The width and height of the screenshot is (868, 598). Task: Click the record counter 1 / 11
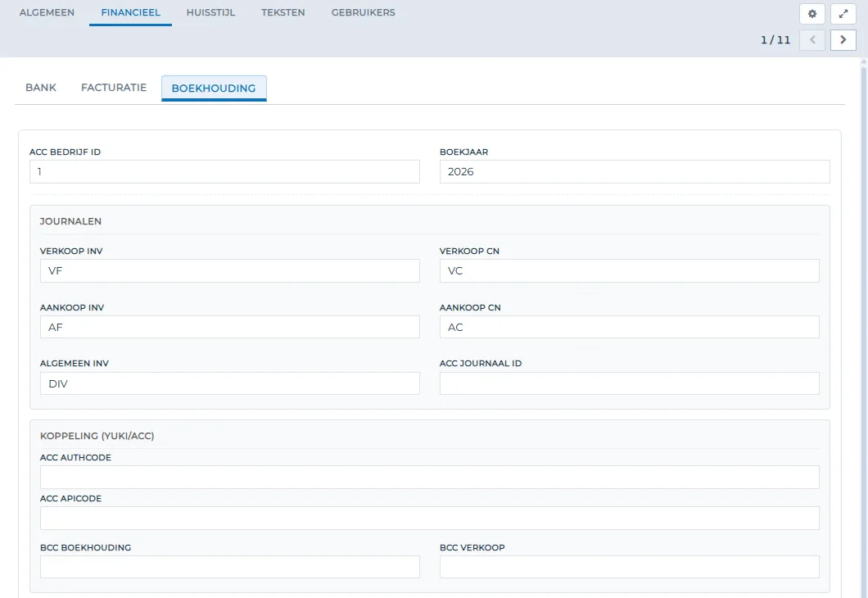(x=775, y=40)
